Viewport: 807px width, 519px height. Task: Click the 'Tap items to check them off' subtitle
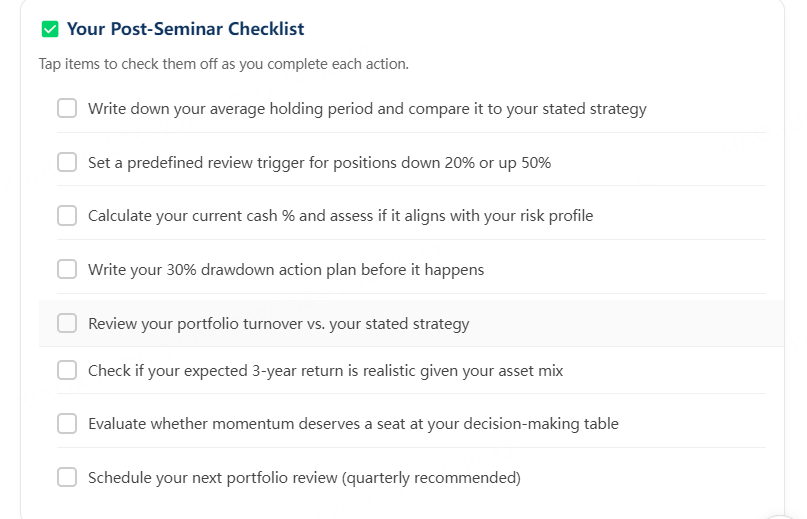click(x=224, y=64)
